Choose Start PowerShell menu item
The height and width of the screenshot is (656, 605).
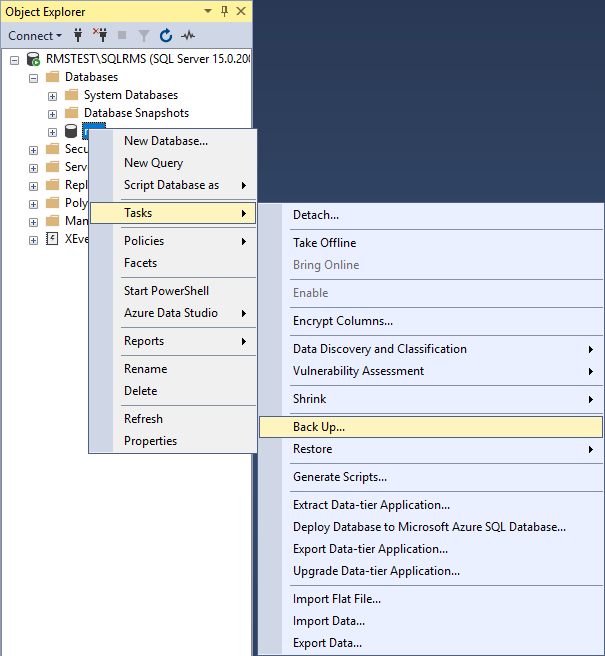point(173,291)
